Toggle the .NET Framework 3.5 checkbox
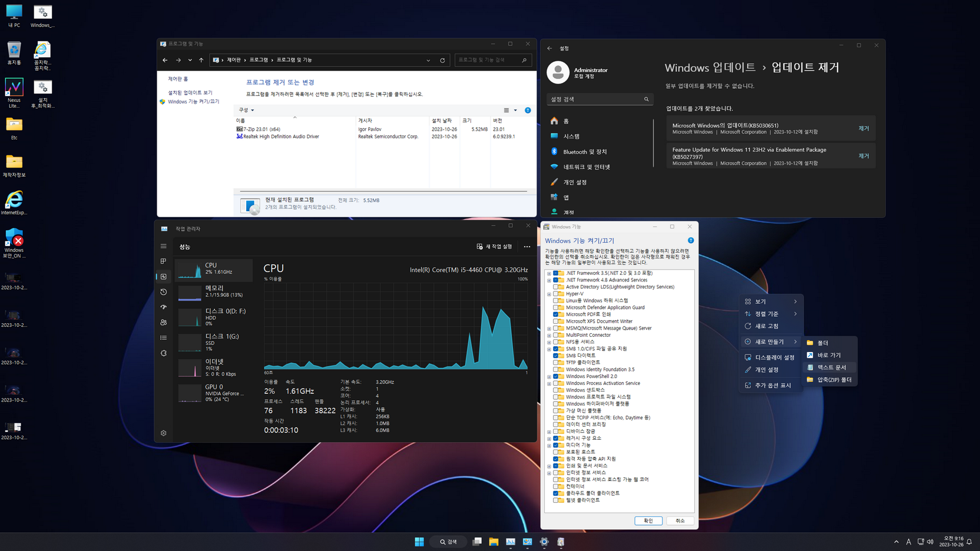The width and height of the screenshot is (980, 551). tap(556, 273)
